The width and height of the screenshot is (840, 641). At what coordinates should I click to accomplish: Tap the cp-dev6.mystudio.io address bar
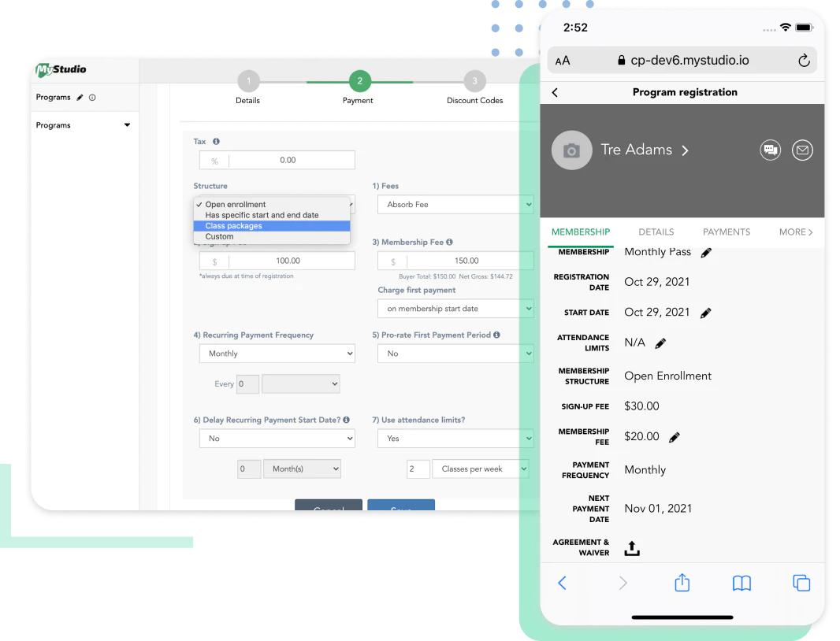click(682, 61)
